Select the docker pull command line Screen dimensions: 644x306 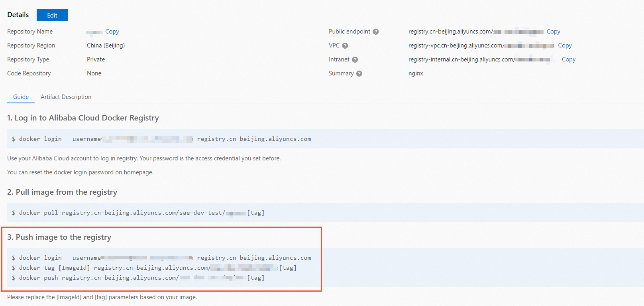click(138, 213)
